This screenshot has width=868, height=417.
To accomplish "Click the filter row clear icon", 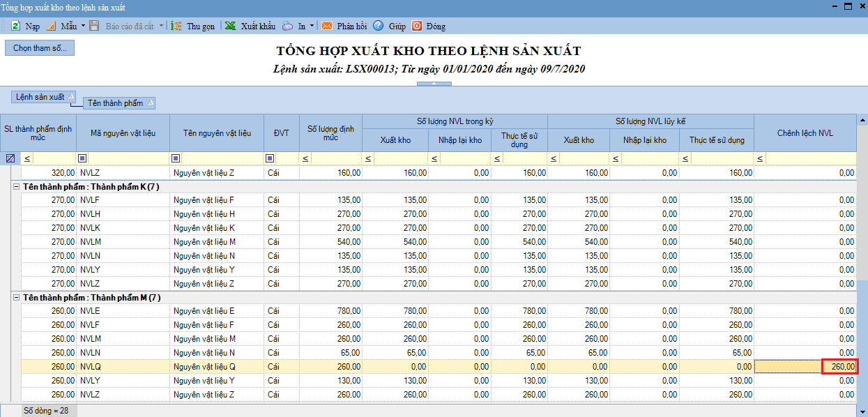I will pos(10,158).
